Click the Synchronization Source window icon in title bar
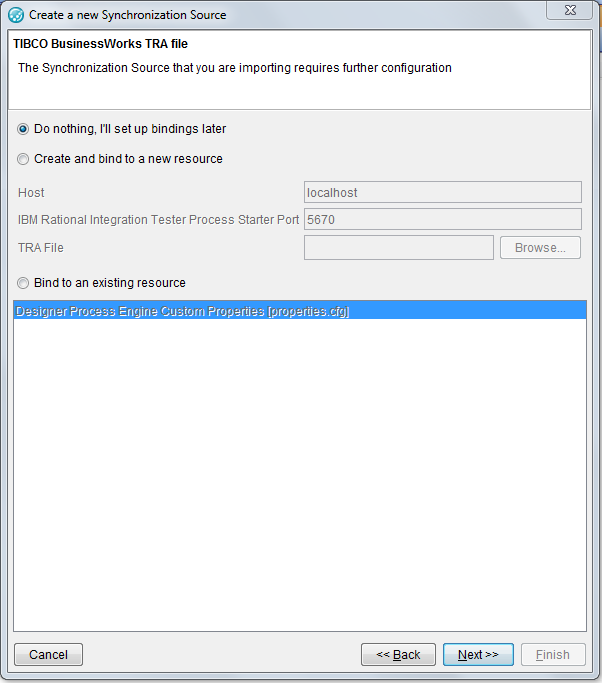The height and width of the screenshot is (683, 602). pyautogui.click(x=16, y=15)
